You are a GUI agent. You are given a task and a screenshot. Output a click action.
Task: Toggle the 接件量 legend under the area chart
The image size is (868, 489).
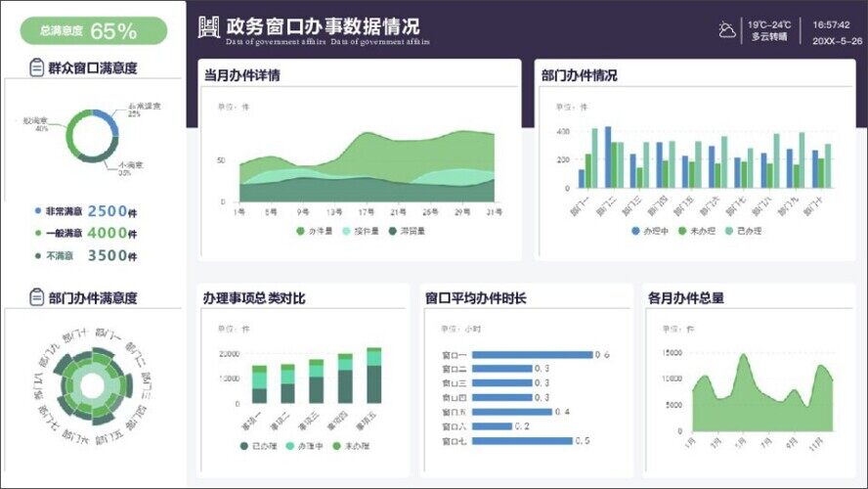click(x=358, y=232)
